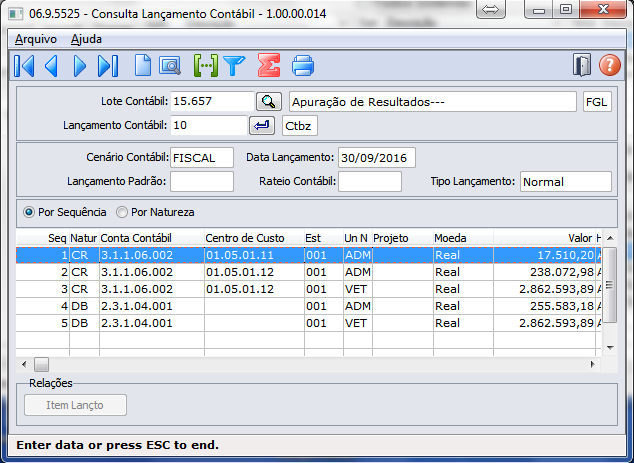Click the Ctbz box

pyautogui.click(x=300, y=126)
